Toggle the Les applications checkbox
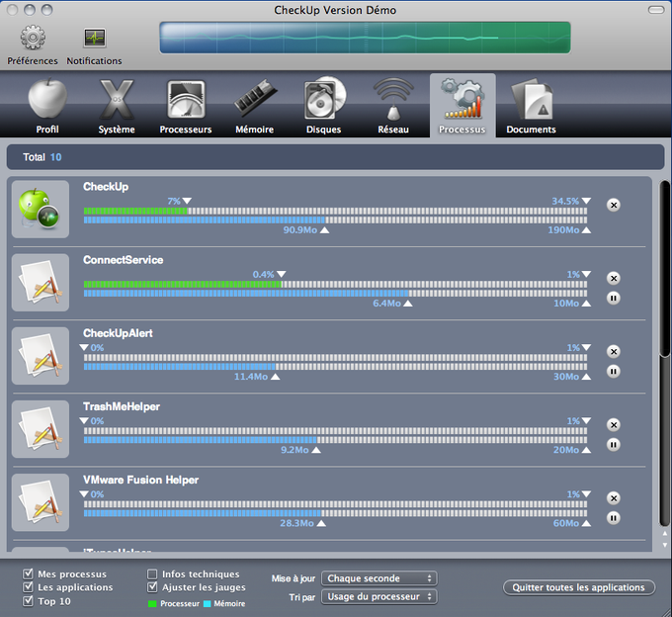 click(28, 587)
